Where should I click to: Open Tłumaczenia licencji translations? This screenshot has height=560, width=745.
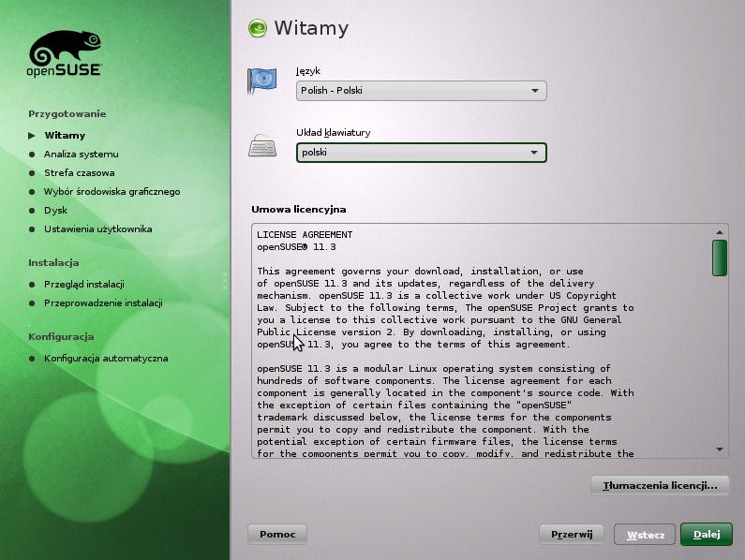click(x=660, y=485)
